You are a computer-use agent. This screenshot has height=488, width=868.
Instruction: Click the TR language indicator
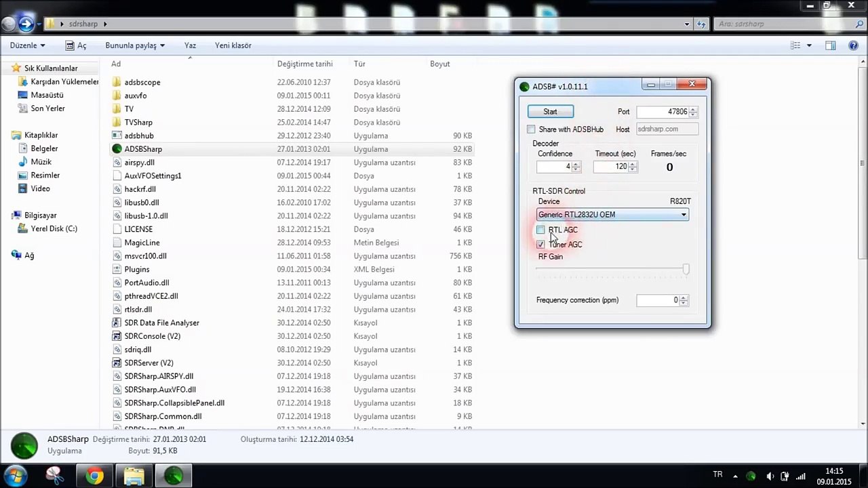[x=717, y=474]
